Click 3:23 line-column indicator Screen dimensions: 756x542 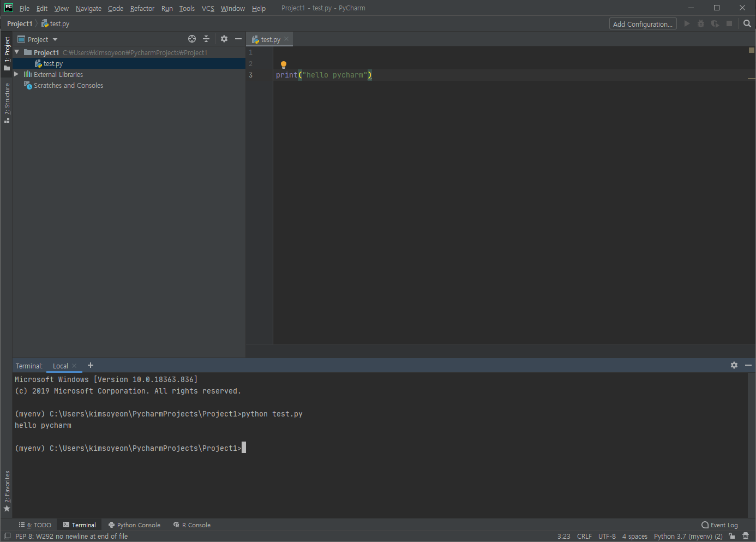pyautogui.click(x=563, y=536)
